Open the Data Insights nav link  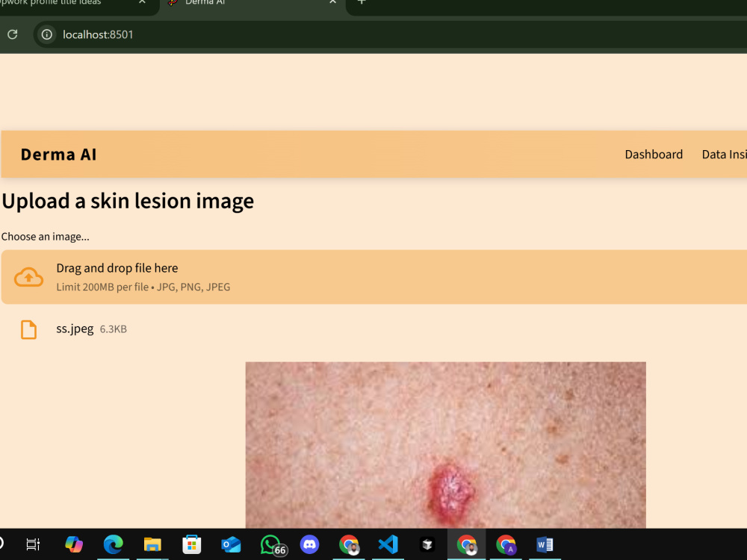(724, 155)
